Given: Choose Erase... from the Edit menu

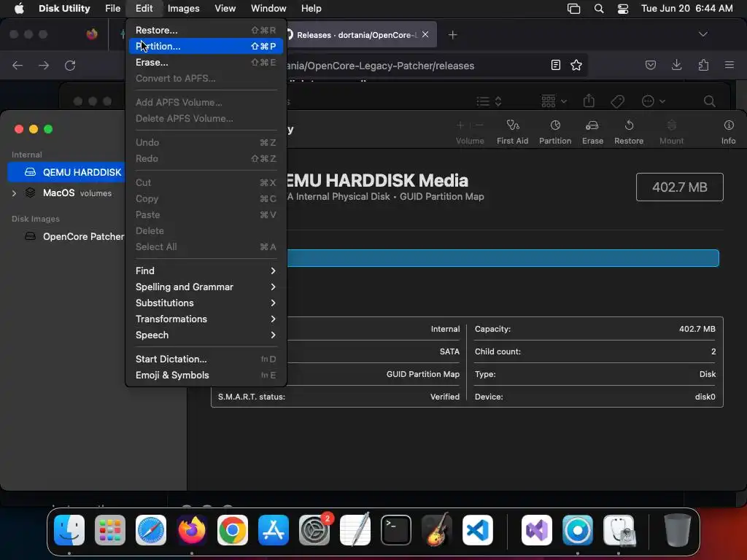Looking at the screenshot, I should [206, 63].
